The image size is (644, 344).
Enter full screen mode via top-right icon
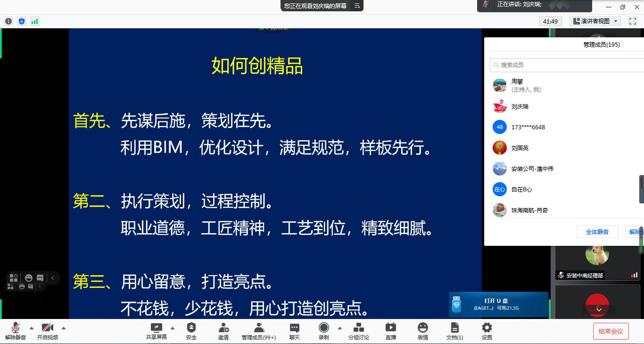coord(633,21)
